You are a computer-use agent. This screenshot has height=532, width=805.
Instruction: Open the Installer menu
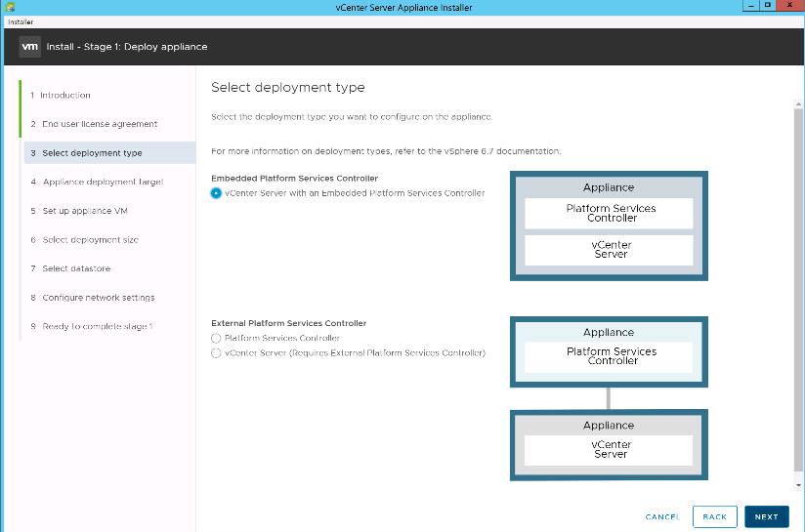tap(20, 20)
